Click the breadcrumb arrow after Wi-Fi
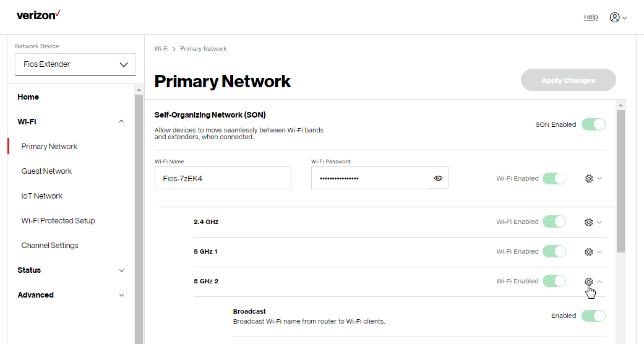The width and height of the screenshot is (644, 344). [174, 49]
